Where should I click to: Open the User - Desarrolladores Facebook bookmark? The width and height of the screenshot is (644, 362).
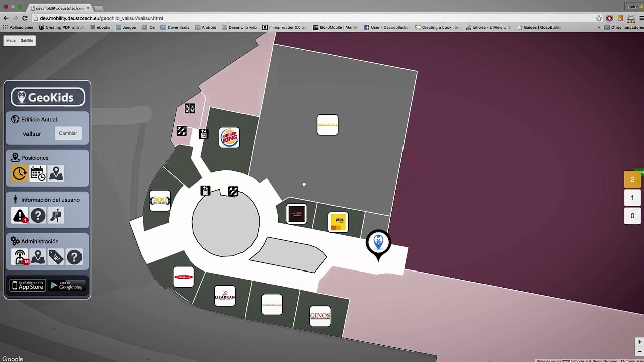point(387,27)
